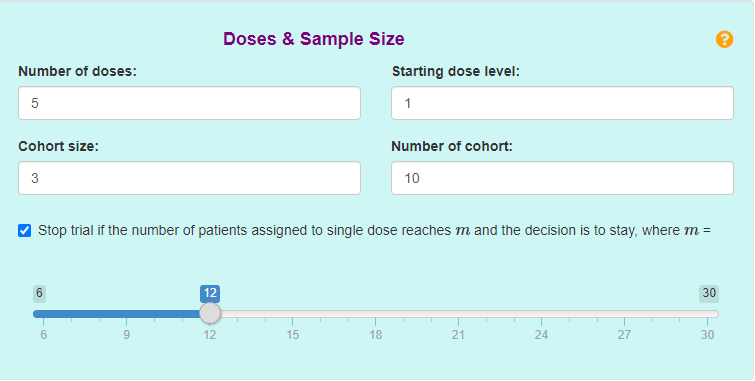Screen dimensions: 755x381
Task: Click the Number of doses input field
Action: point(189,103)
